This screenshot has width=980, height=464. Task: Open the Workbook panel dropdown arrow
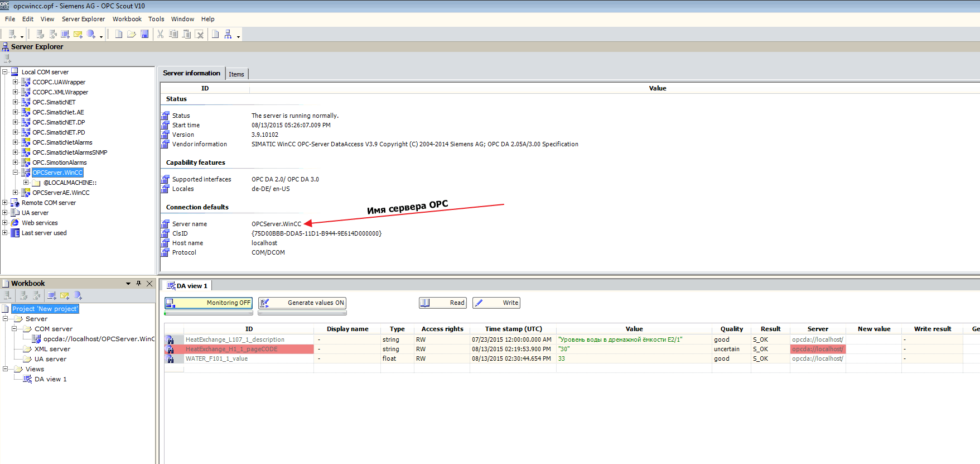click(128, 284)
